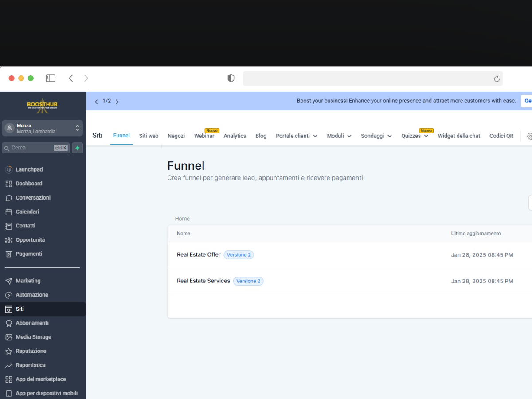Switch to the Siti web tab
Viewport: 532px width, 399px height.
click(x=149, y=136)
